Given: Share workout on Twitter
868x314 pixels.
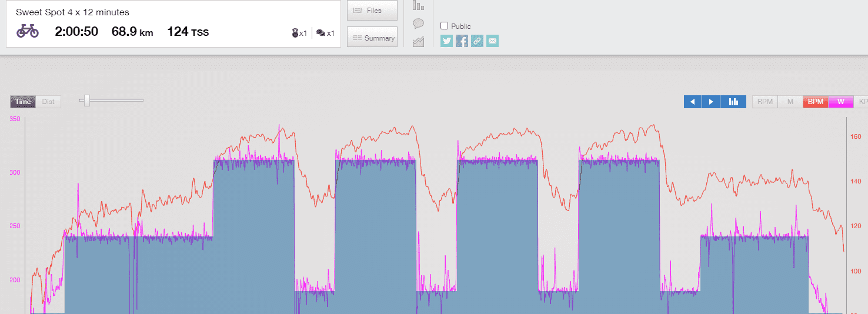Looking at the screenshot, I should pyautogui.click(x=447, y=41).
